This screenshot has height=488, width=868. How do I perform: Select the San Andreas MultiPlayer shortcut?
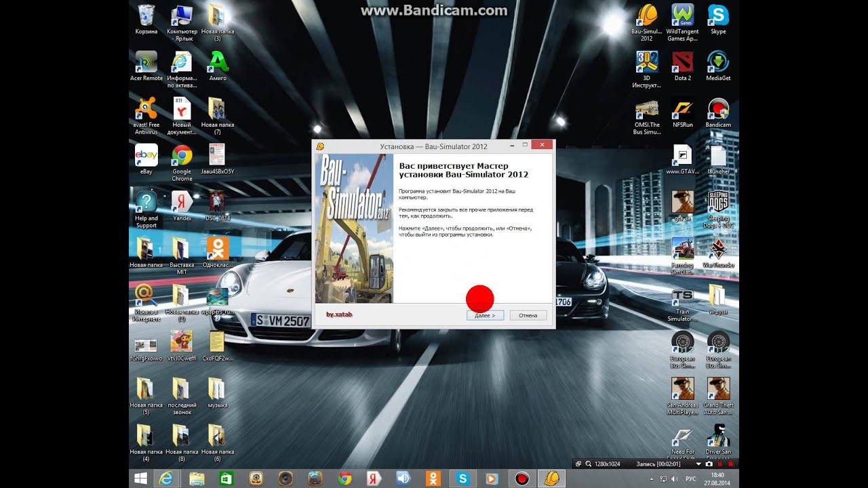682,396
